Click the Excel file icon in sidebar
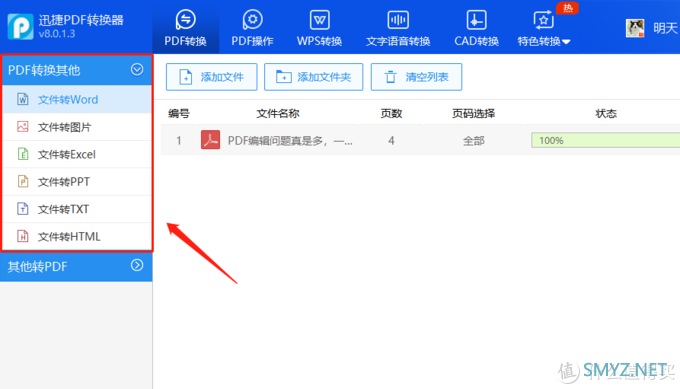The image size is (680, 389). tap(23, 154)
